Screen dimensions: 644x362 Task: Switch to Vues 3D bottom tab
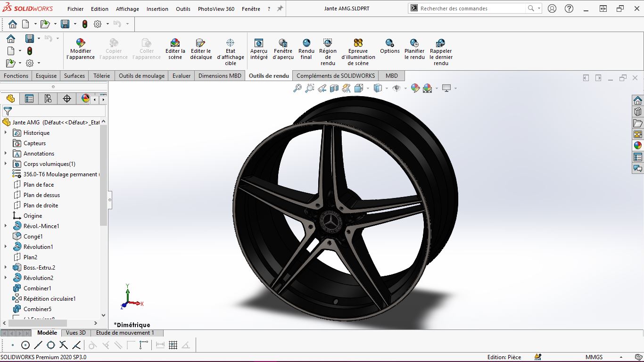pyautogui.click(x=76, y=333)
